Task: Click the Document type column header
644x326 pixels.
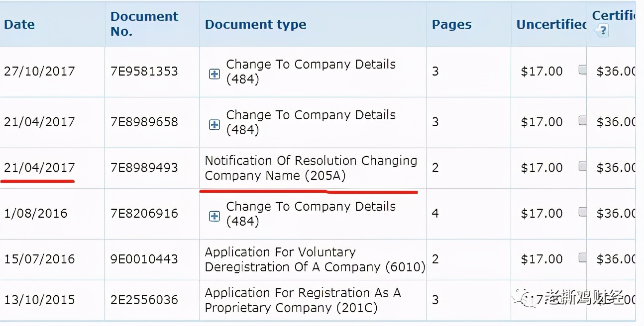Action: [x=256, y=24]
